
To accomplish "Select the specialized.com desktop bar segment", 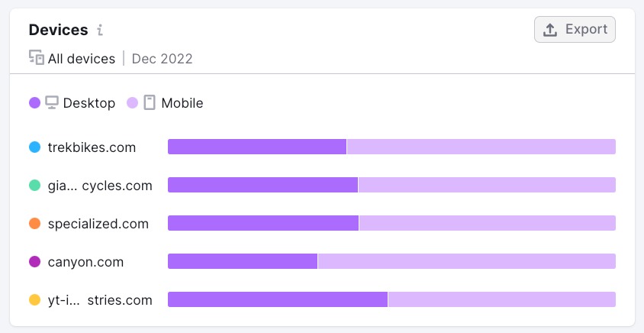I will tap(263, 223).
